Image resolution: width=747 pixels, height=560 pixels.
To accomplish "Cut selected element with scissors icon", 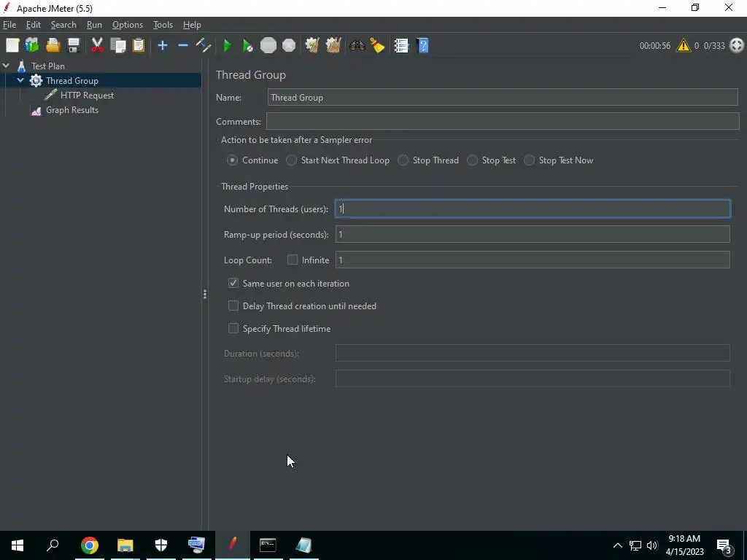I will (97, 46).
